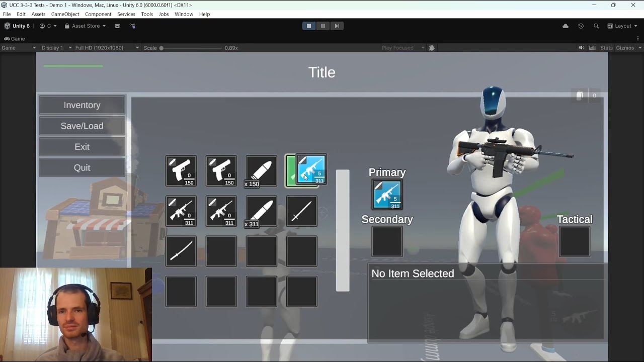Image resolution: width=644 pixels, height=362 pixels.
Task: Open the File menu
Action: [x=7, y=14]
